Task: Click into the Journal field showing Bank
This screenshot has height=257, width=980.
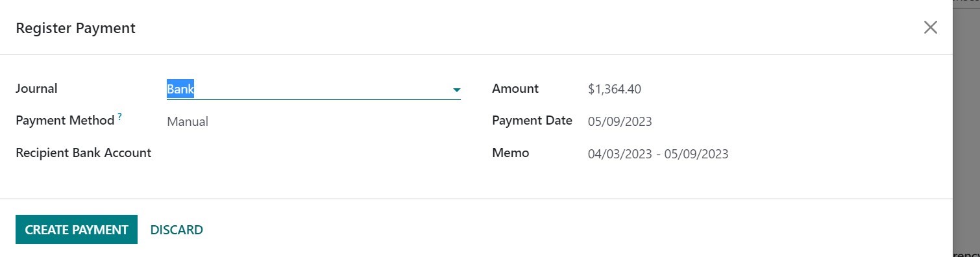Action: click(x=313, y=89)
